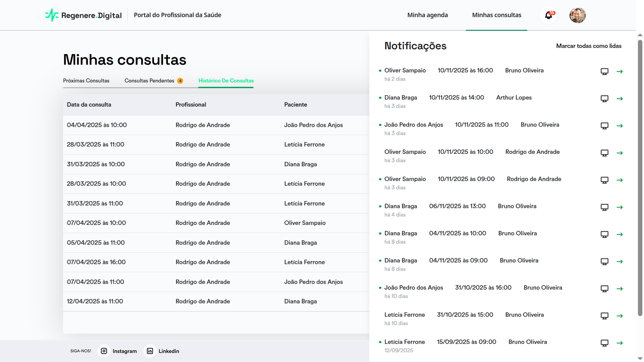Open Minha agenda menu item

tap(427, 15)
